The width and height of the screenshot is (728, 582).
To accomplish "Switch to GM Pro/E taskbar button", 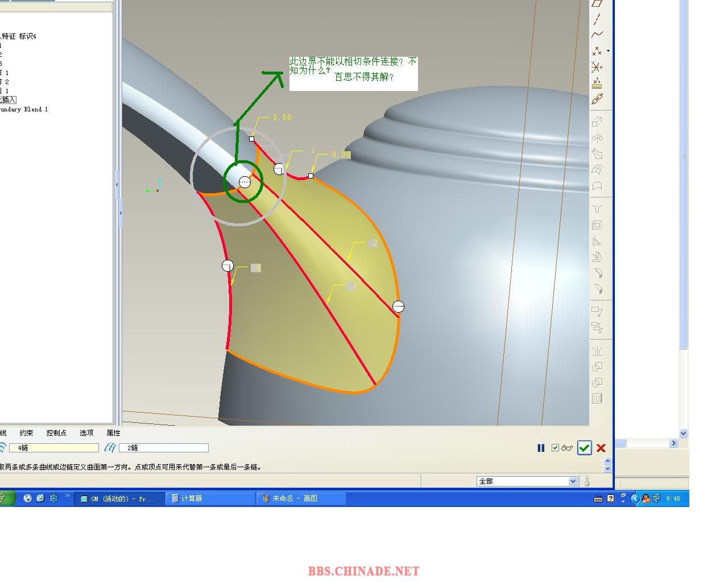I will tap(118, 498).
